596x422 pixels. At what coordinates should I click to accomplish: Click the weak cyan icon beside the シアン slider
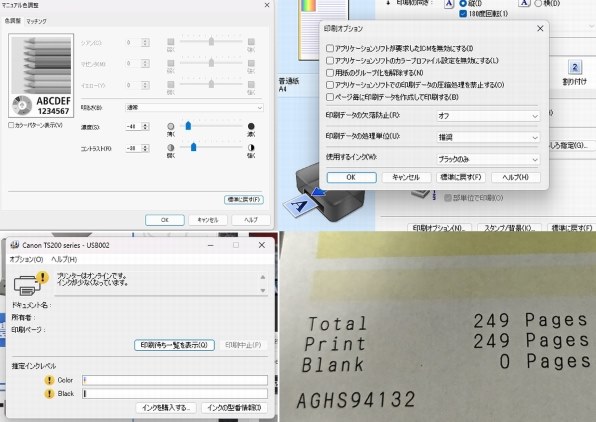[x=171, y=42]
